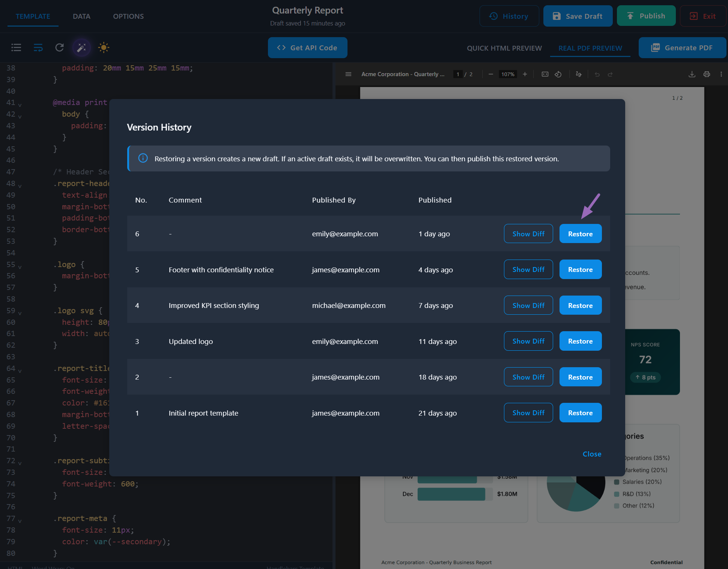Rotate PDF page with rotate icon
The image size is (728, 569).
click(x=558, y=74)
